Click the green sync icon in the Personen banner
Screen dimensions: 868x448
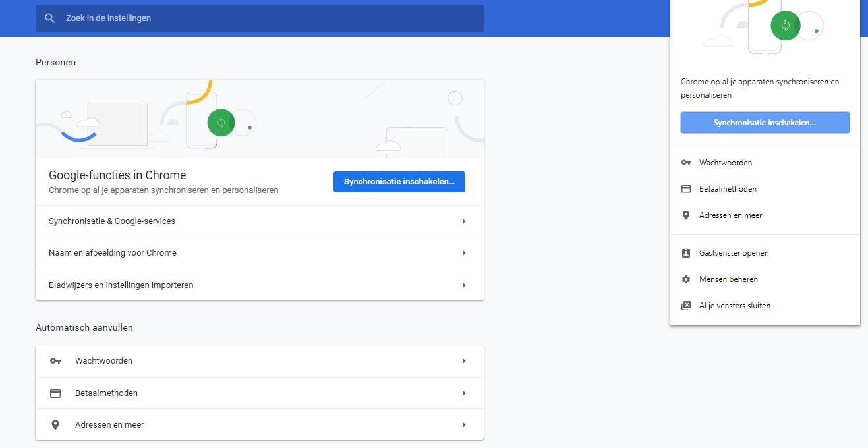221,123
